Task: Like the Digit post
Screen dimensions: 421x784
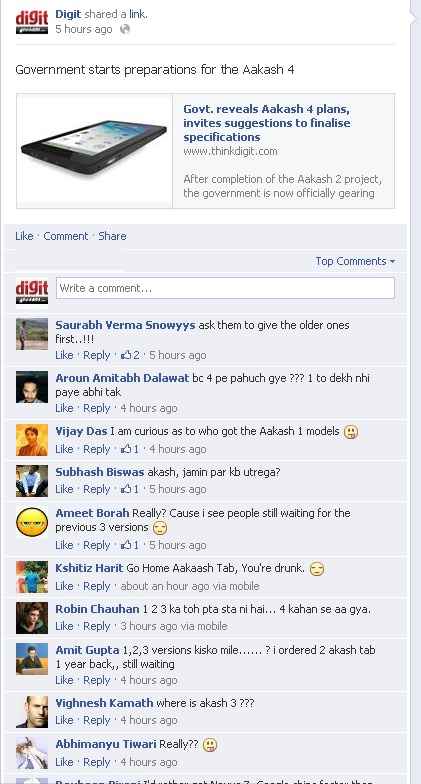Action: tap(24, 236)
